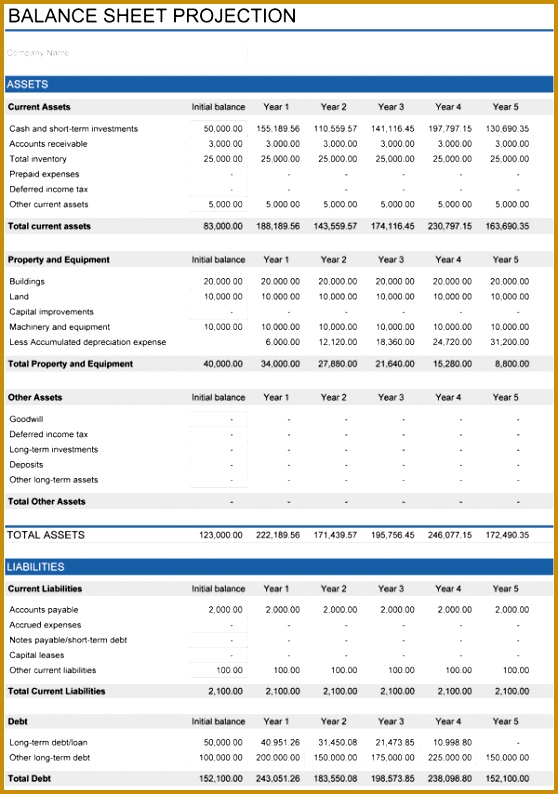Select cell value 130,690.35

pyautogui.click(x=507, y=129)
